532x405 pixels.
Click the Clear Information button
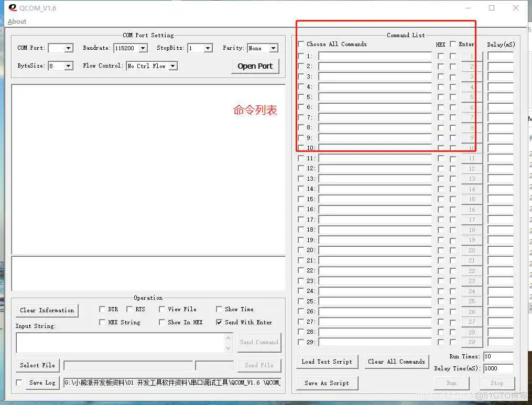pos(47,310)
